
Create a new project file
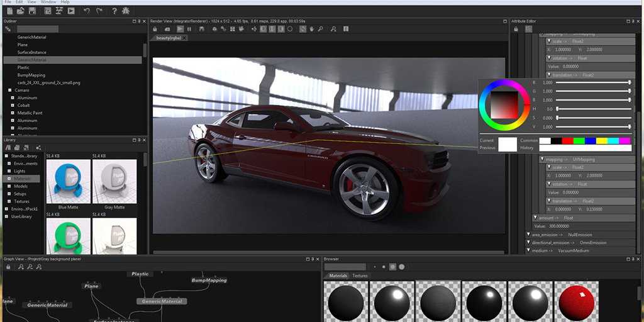10,11
